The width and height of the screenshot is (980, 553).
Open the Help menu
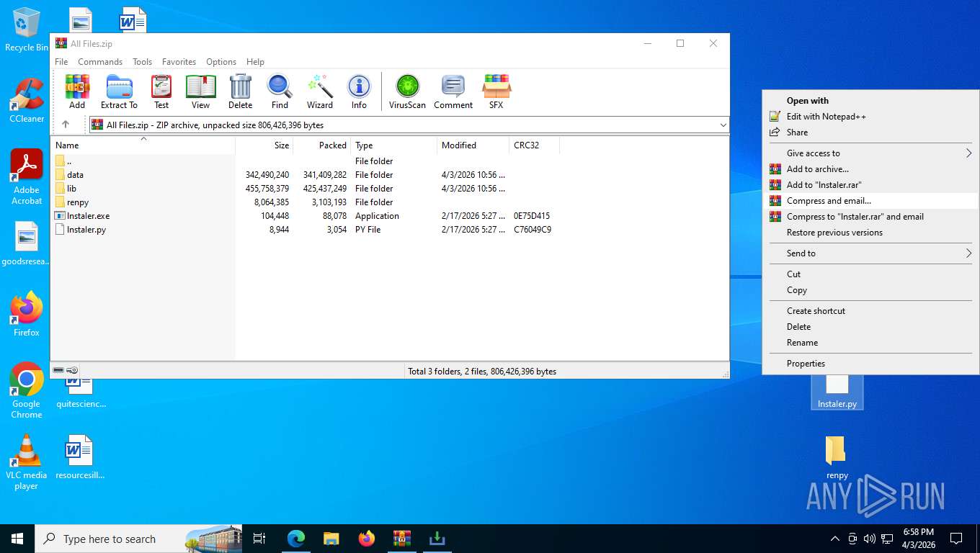coord(255,62)
